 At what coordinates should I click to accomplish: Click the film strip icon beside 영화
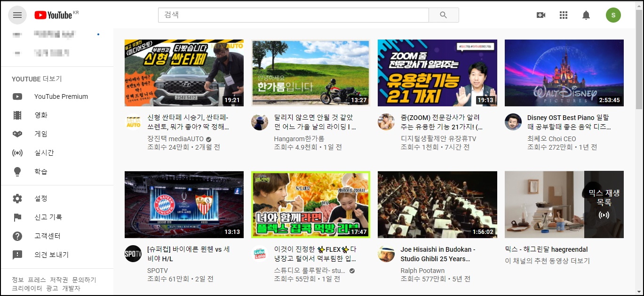pyautogui.click(x=17, y=115)
